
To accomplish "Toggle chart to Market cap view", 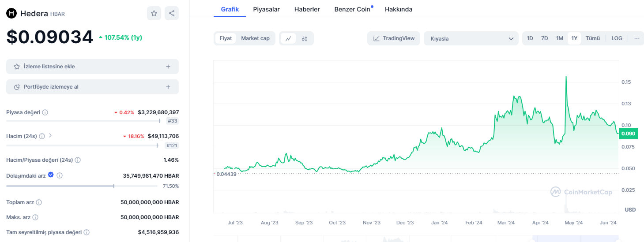I will pyautogui.click(x=255, y=38).
